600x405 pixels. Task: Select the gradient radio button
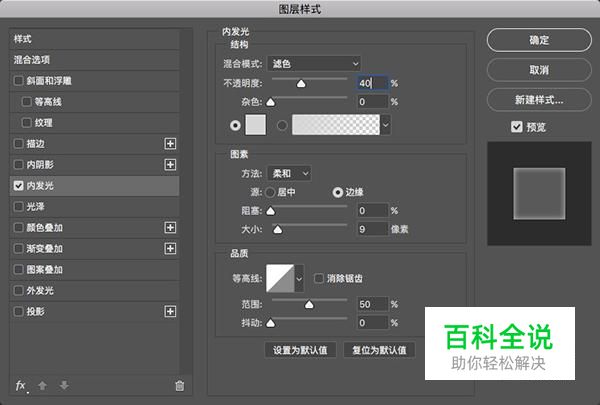pos(282,125)
